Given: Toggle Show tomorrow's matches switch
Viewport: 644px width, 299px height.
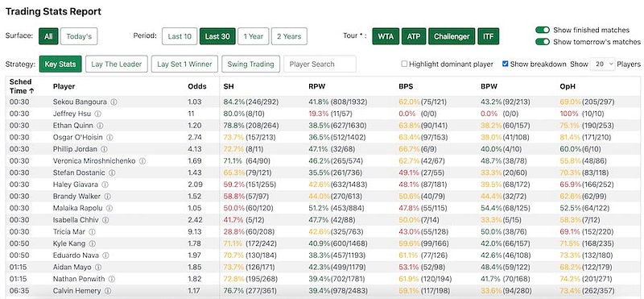Looking at the screenshot, I should [543, 42].
